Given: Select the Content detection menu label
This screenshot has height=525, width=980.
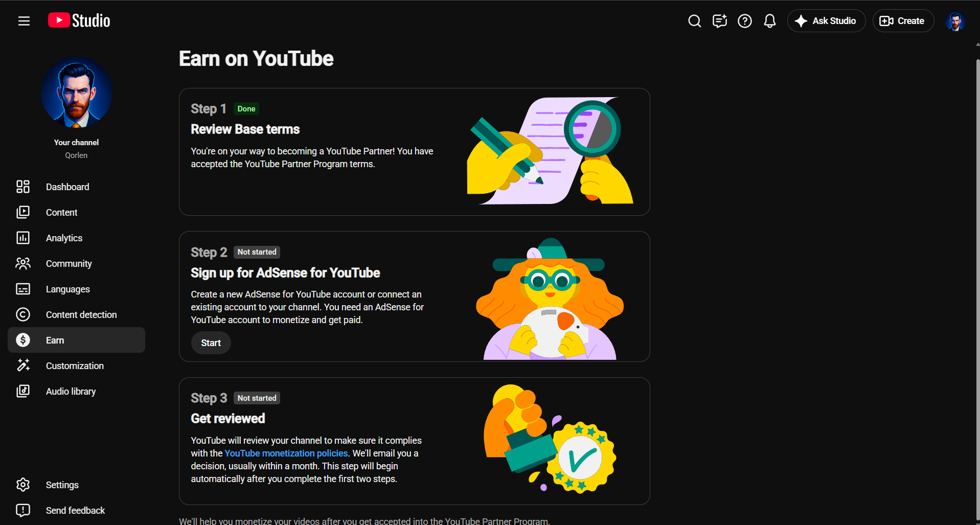Looking at the screenshot, I should tap(81, 315).
